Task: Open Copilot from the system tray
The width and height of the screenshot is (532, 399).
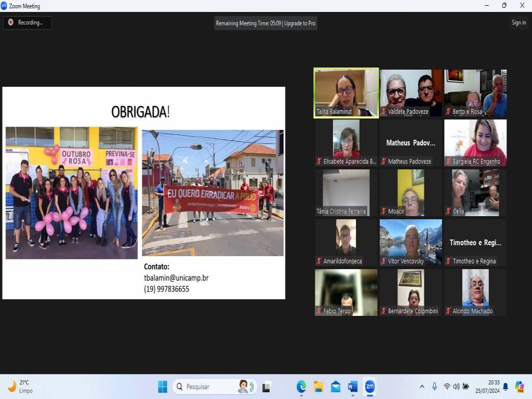Action: tap(520, 387)
